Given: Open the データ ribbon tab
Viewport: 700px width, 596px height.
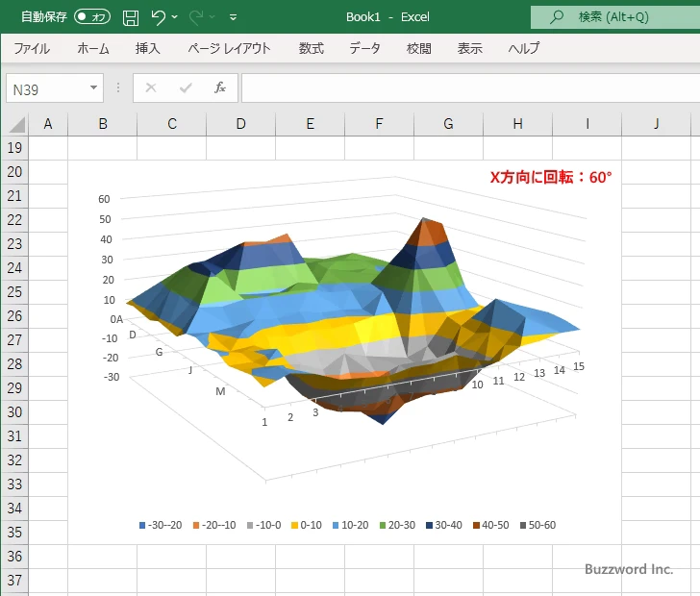Looking at the screenshot, I should 364,48.
